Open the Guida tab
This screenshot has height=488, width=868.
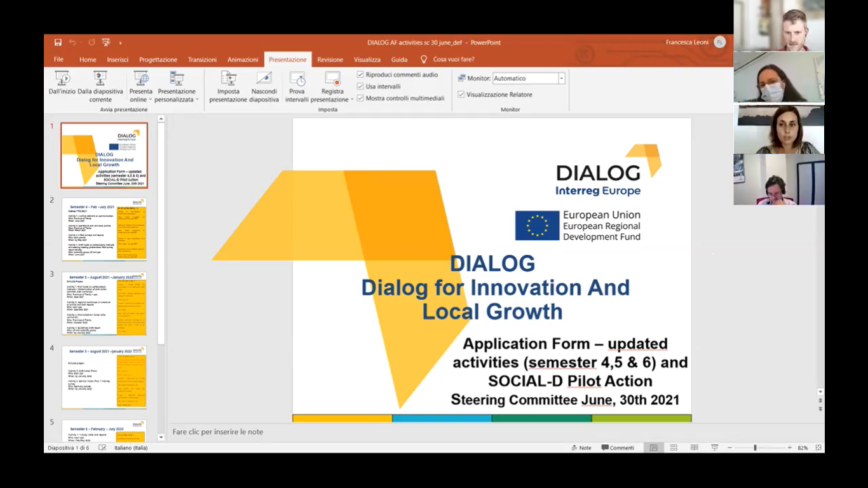(399, 60)
